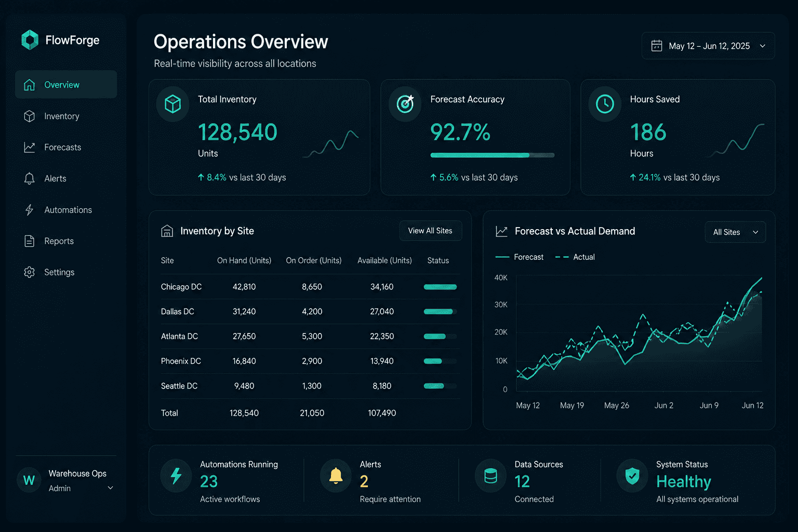Image resolution: width=798 pixels, height=532 pixels.
Task: Click the FlowForge hexagon logo icon
Action: (30, 40)
